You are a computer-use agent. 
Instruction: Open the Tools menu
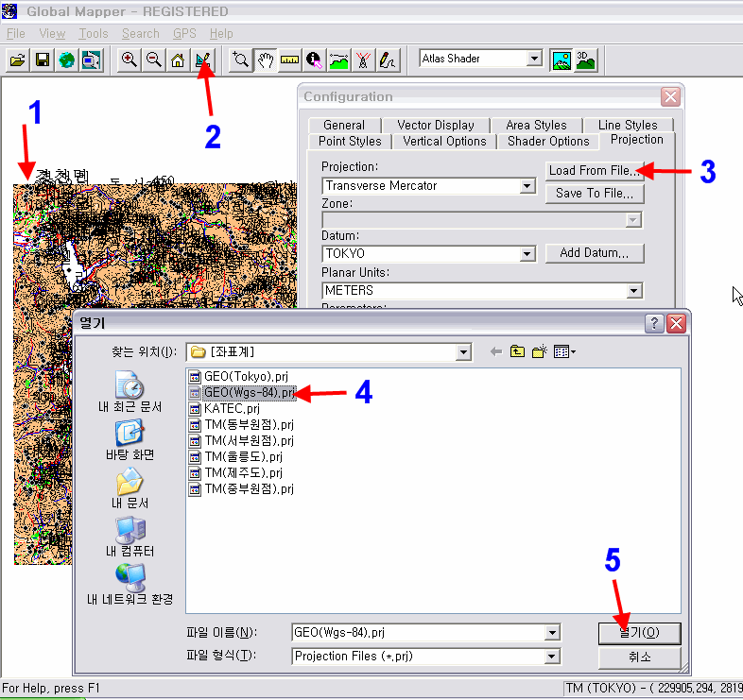pos(94,34)
